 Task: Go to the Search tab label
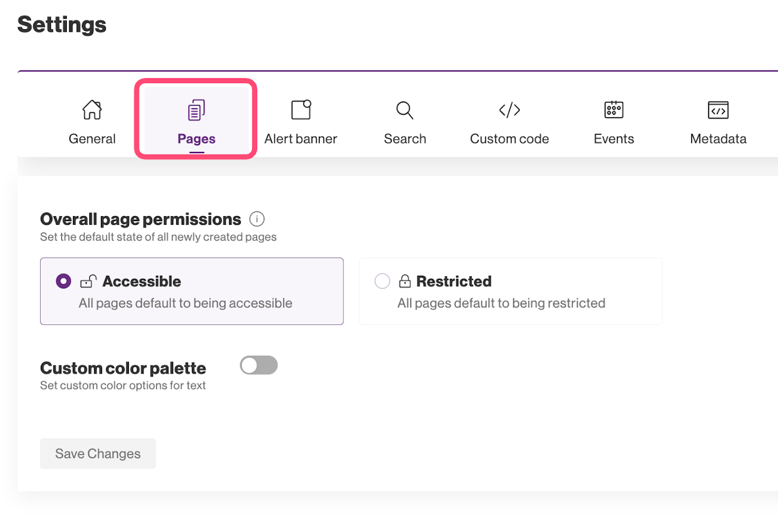click(405, 139)
